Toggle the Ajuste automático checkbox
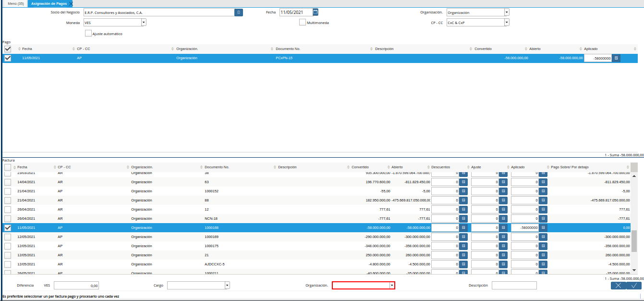Viewport: 644px width, 301px height. click(88, 34)
